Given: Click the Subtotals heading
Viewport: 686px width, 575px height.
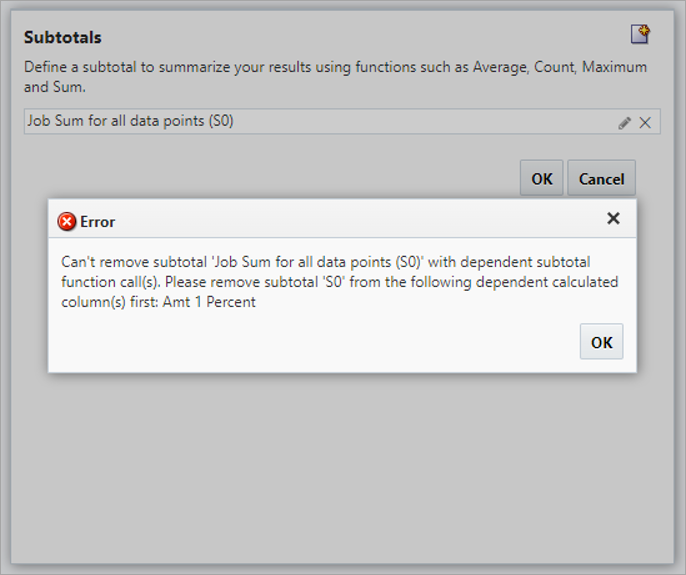Looking at the screenshot, I should pos(63,38).
